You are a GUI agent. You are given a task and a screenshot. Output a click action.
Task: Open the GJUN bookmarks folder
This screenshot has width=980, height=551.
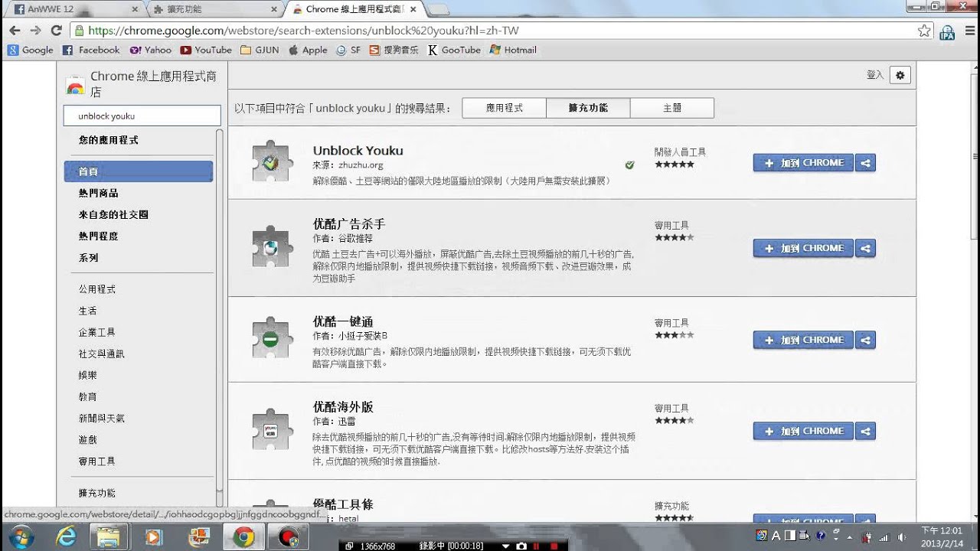point(260,51)
